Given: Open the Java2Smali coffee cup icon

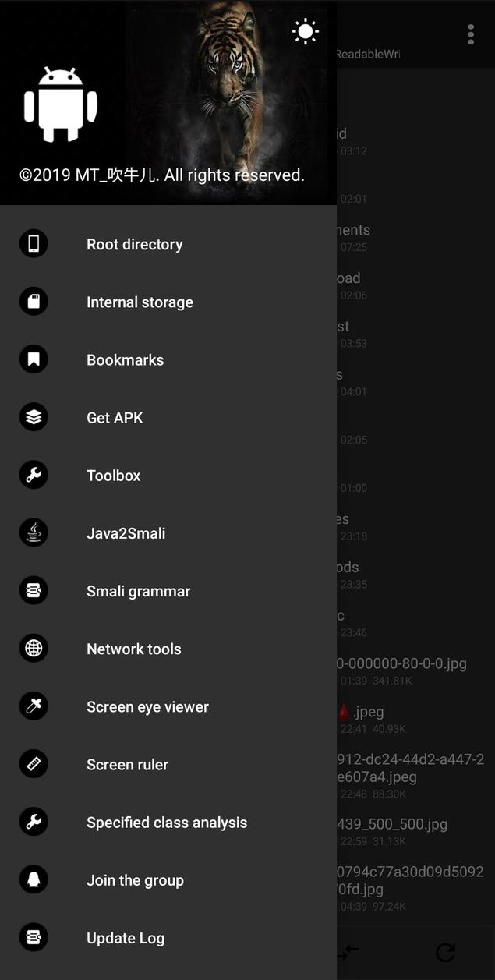Looking at the screenshot, I should coord(34,532).
